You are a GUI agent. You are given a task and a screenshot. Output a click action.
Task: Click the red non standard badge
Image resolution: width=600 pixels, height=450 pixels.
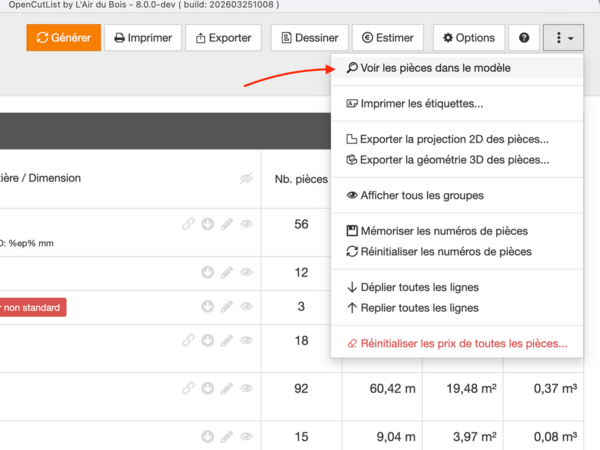(32, 306)
